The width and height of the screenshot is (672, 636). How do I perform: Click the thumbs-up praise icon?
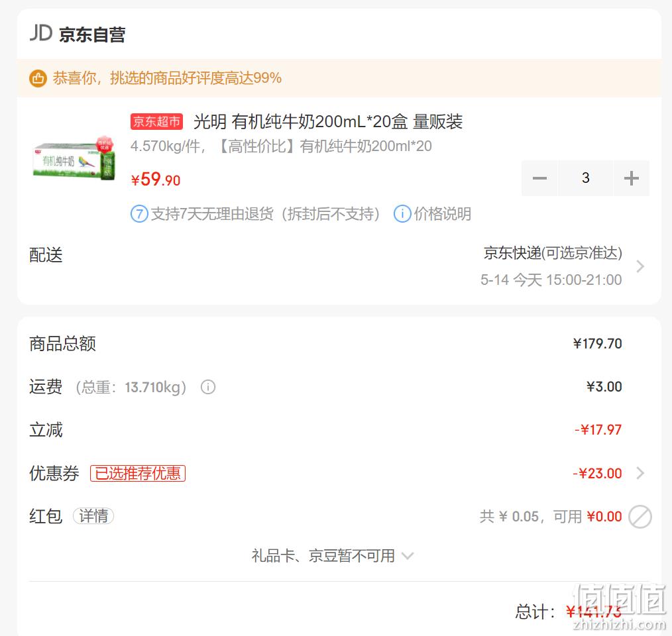click(x=38, y=78)
